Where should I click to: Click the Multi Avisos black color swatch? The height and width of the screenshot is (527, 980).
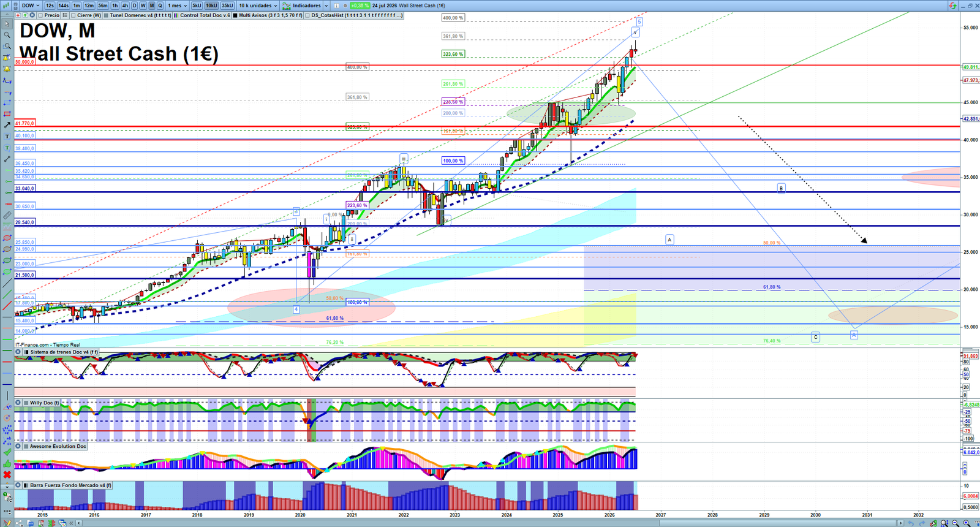235,15
